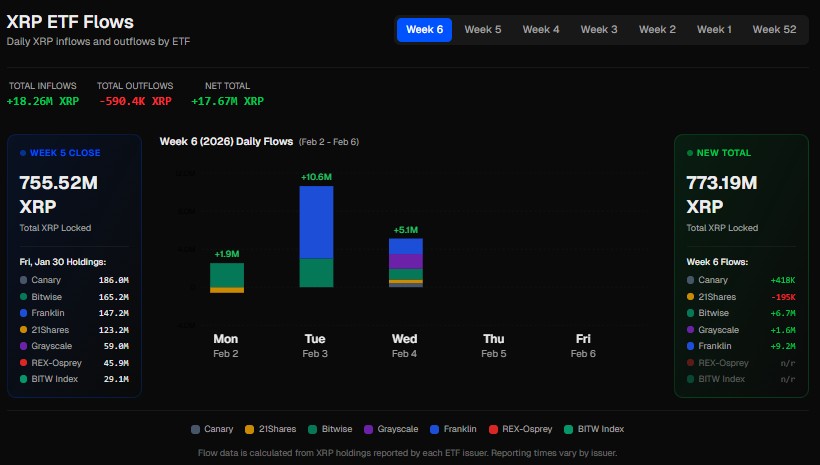Click the green Bitwise segment of Monday's bar
This screenshot has height=465, width=820.
227,275
